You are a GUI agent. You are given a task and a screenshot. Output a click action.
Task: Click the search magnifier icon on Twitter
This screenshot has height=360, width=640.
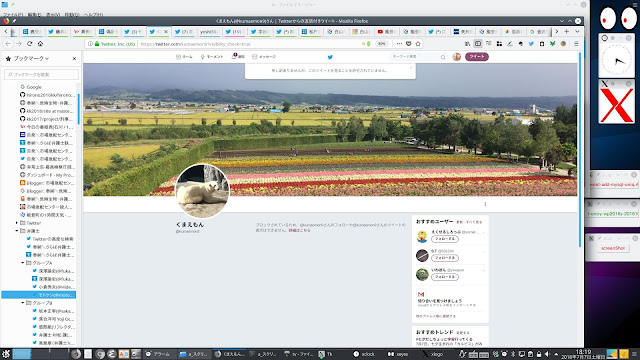pyautogui.click(x=443, y=57)
